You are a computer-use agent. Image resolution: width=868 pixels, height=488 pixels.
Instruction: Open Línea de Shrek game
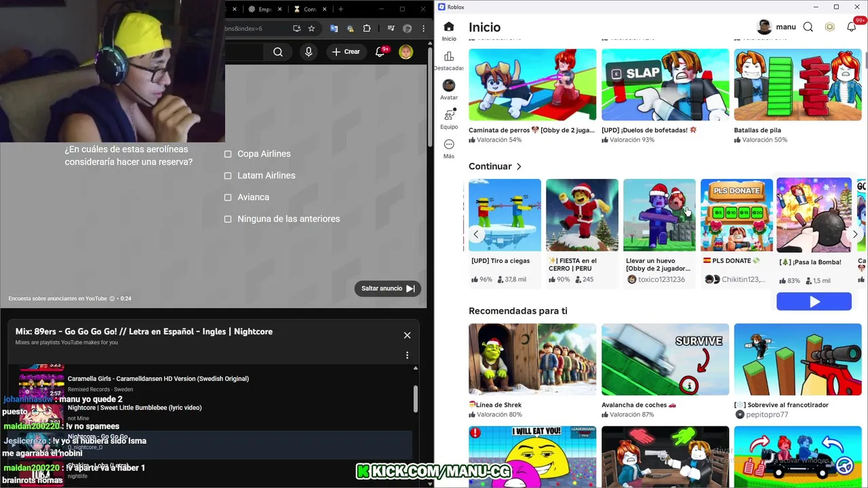click(x=532, y=359)
